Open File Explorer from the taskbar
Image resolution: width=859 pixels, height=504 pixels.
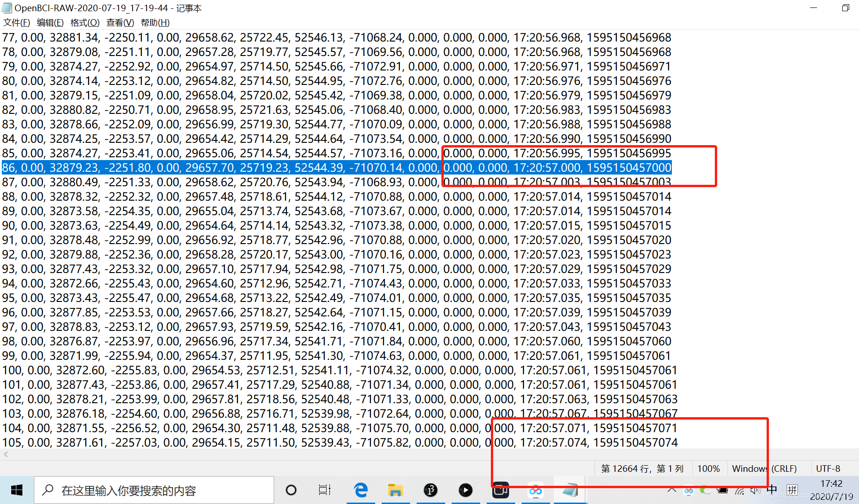396,490
